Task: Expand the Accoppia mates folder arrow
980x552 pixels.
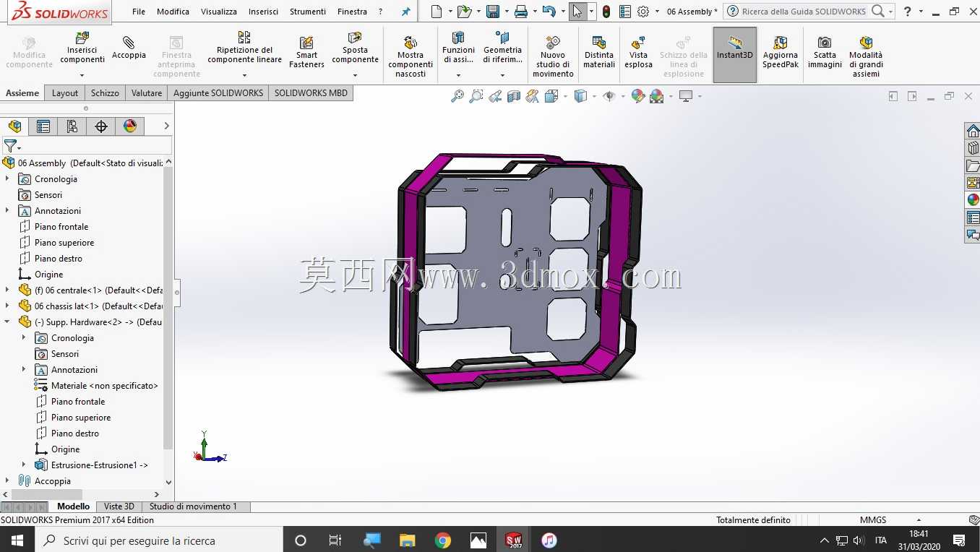Action: (7, 481)
